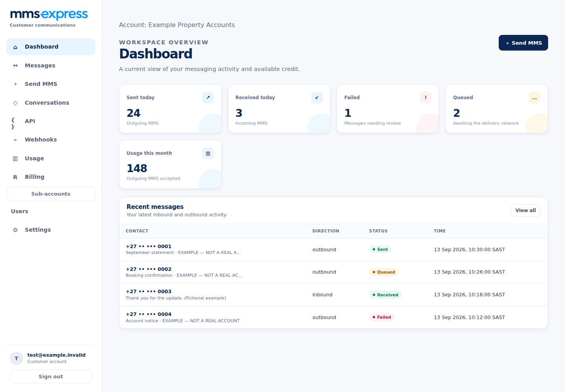This screenshot has height=392, width=565.
Task: Select the Sent status badge
Action: click(x=380, y=249)
